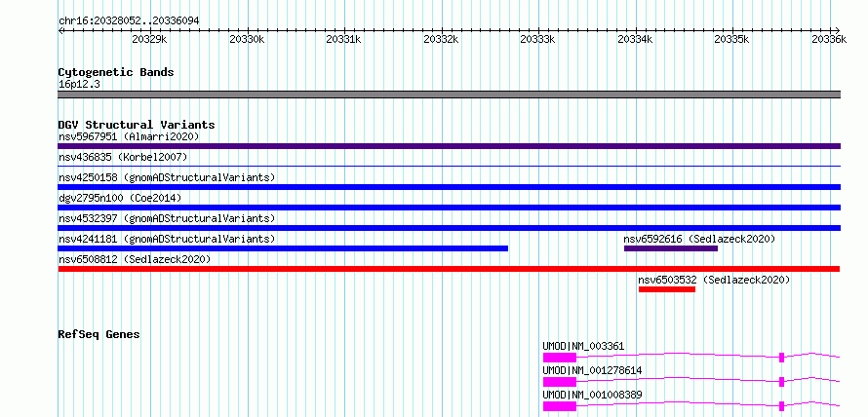868x417 pixels.
Task: Click the 20330k ruler tick label
Action: point(247,39)
